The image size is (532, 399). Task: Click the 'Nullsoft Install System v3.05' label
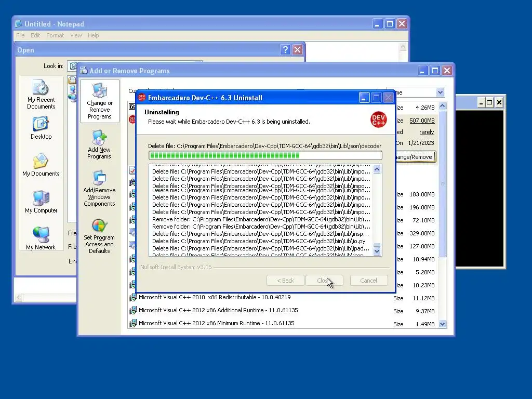tap(176, 267)
